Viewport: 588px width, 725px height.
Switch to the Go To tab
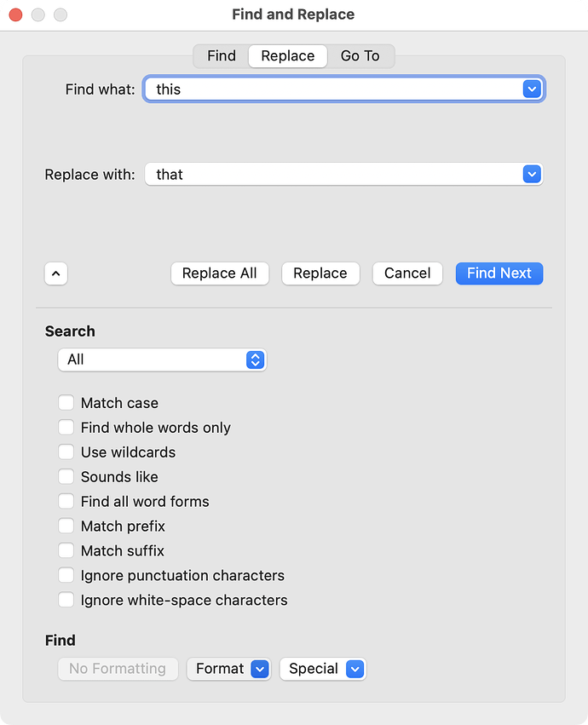click(360, 56)
